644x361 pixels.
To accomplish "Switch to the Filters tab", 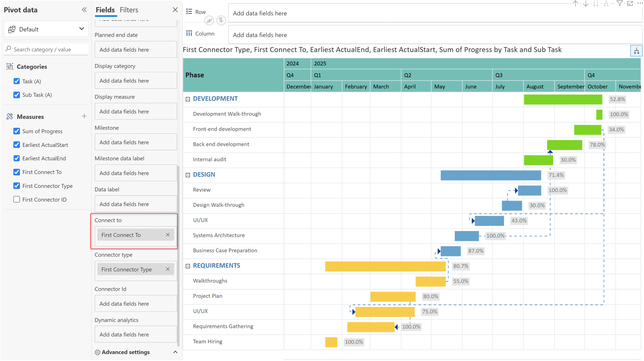I will click(129, 10).
